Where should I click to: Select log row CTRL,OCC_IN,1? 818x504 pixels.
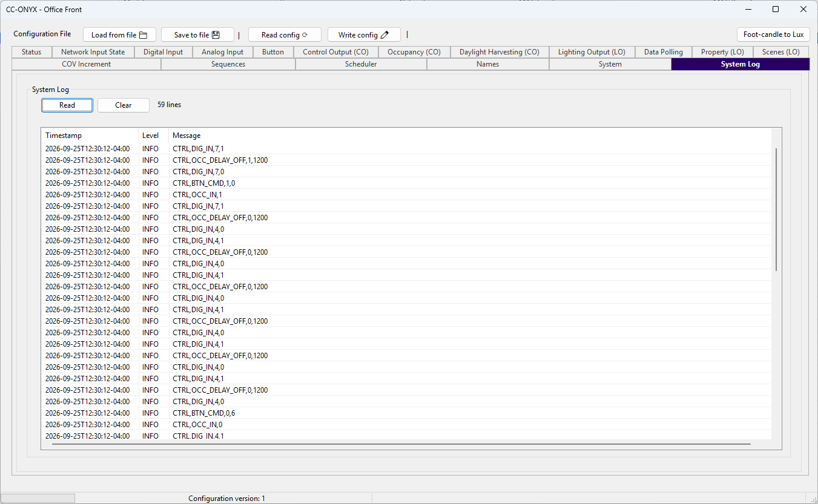pyautogui.click(x=406, y=195)
